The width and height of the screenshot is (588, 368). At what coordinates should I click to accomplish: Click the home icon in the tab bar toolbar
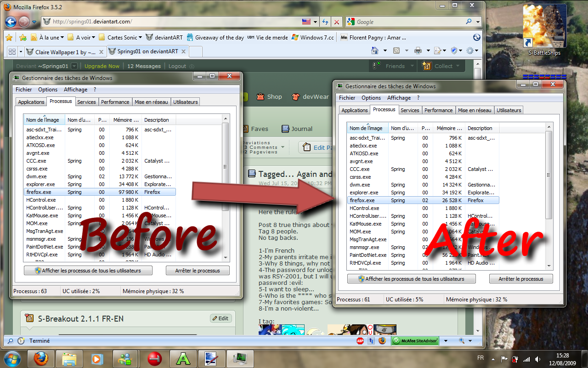375,51
